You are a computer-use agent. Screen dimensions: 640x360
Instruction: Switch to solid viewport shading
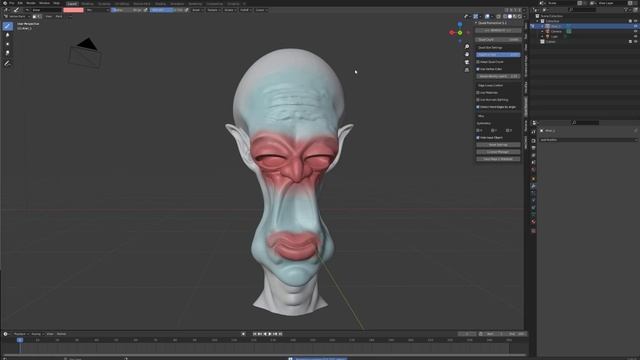click(x=510, y=16)
